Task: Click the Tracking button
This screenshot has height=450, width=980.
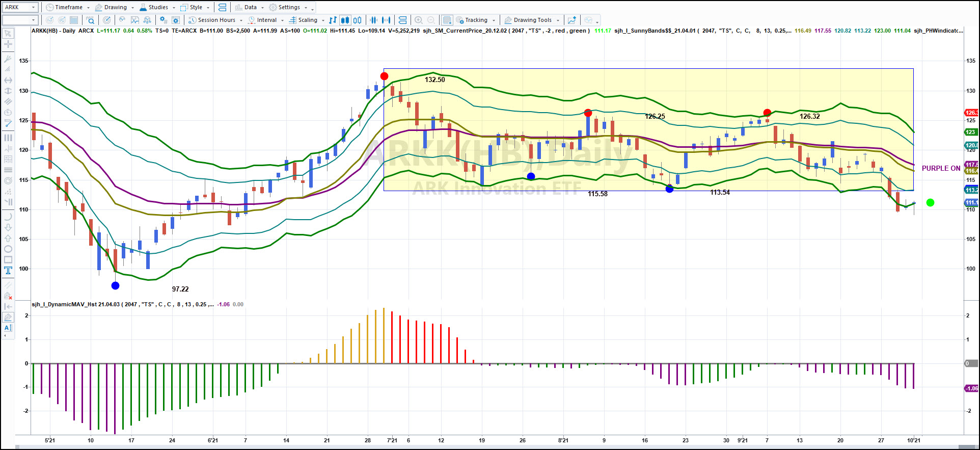Action: pyautogui.click(x=472, y=20)
